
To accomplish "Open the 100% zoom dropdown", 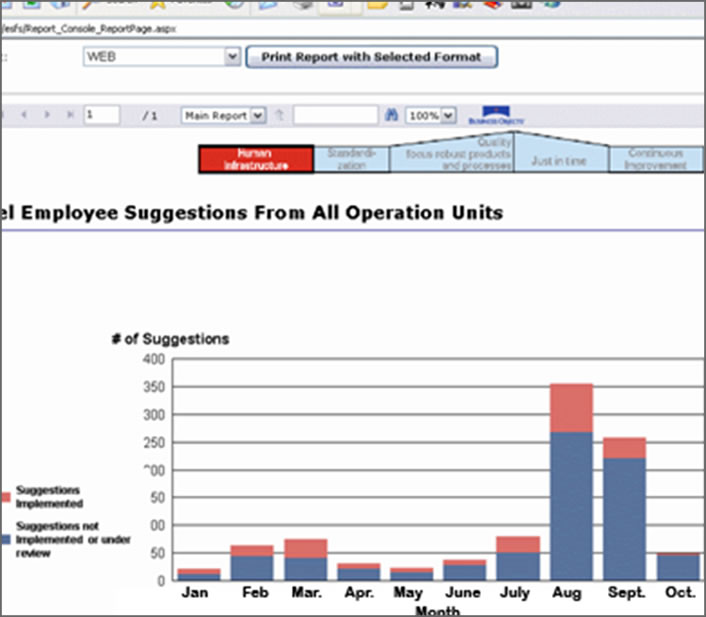I will pyautogui.click(x=448, y=115).
